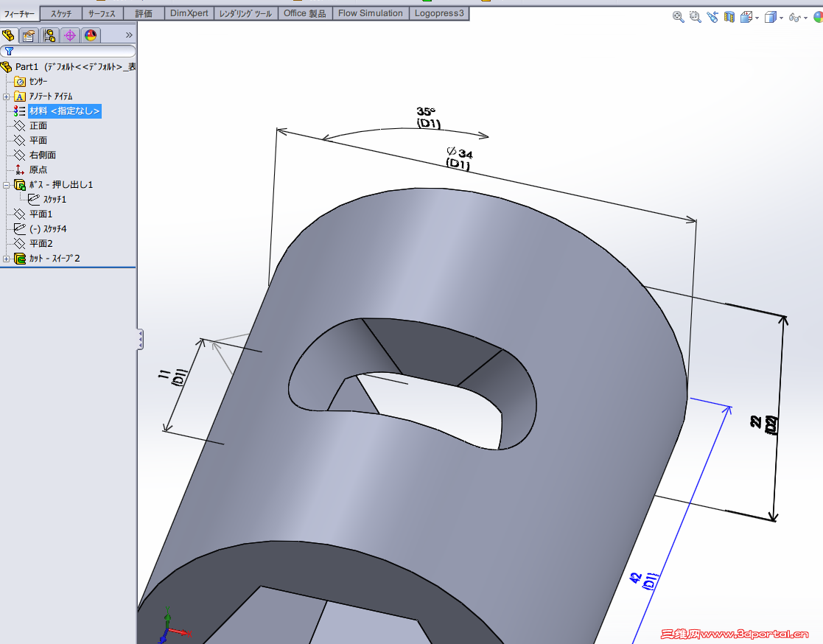Click the (-) スケッチ4 sketch icon

pos(19,229)
